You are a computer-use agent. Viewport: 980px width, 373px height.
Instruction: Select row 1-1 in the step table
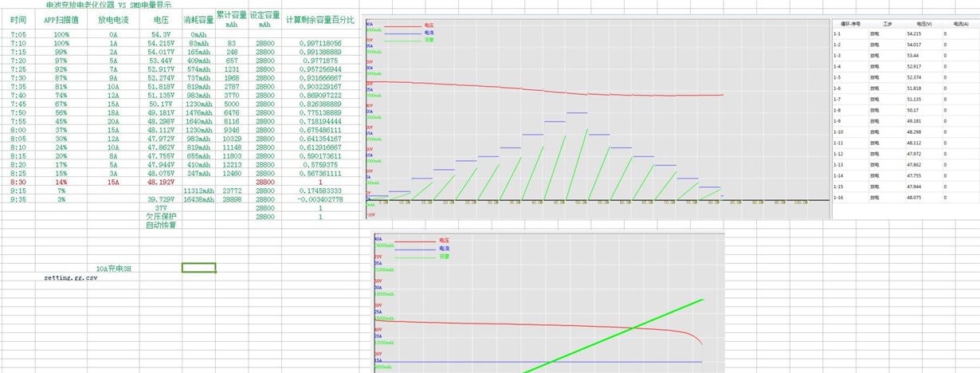click(x=905, y=34)
